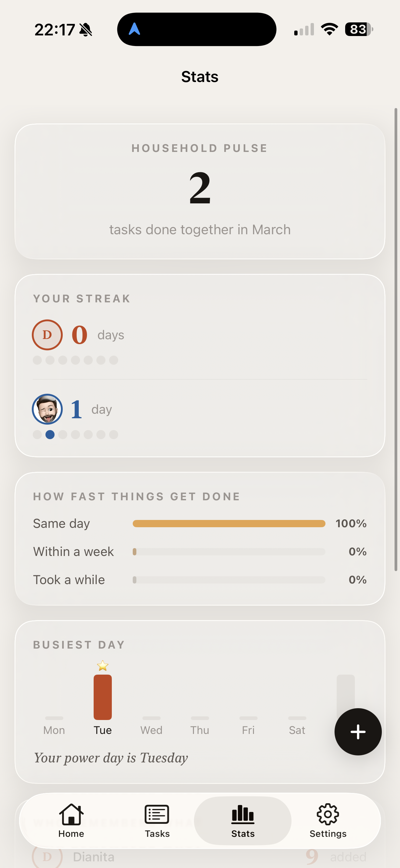Tap "Your power day is Tuesday" text
This screenshot has width=400, height=868.
coord(111,758)
